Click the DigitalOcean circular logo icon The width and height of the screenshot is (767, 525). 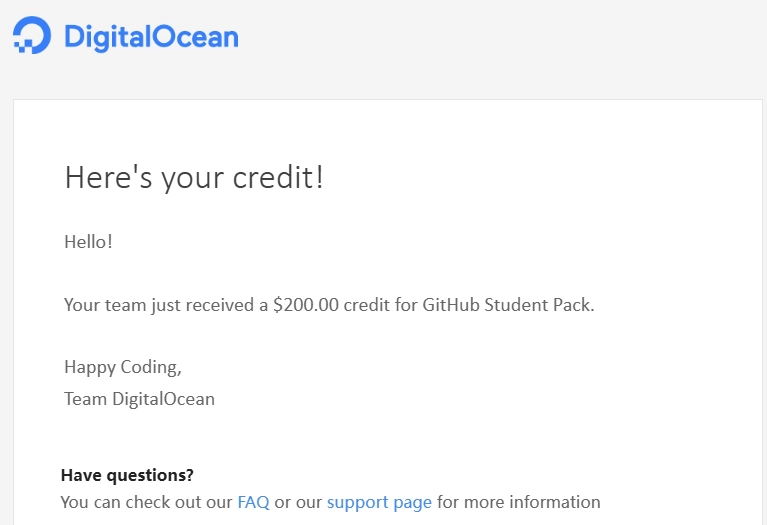(x=32, y=35)
